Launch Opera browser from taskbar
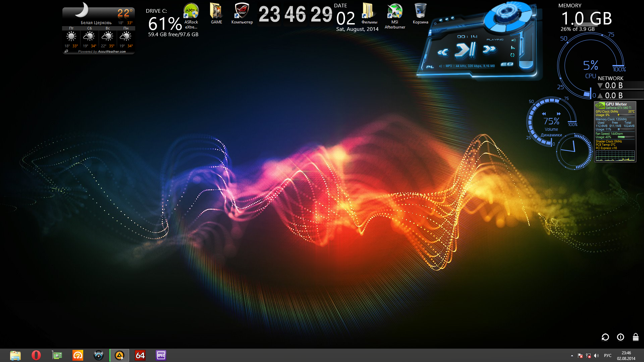644x362 pixels. pos(36,355)
